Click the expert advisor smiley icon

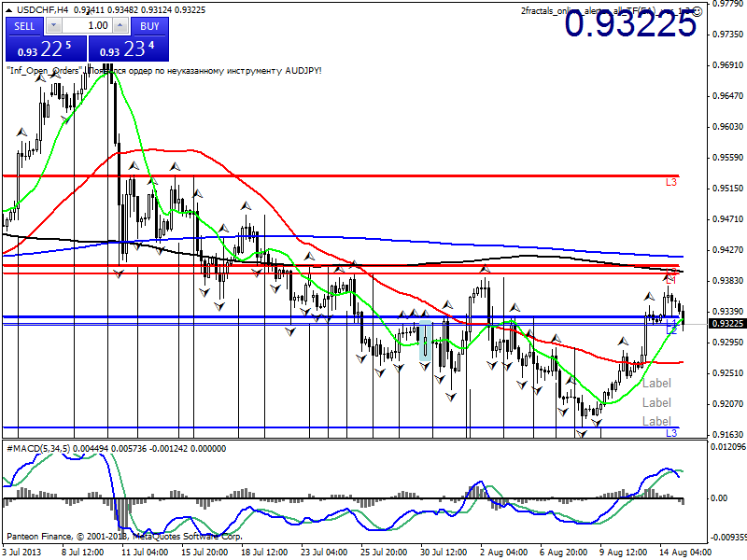(x=697, y=11)
